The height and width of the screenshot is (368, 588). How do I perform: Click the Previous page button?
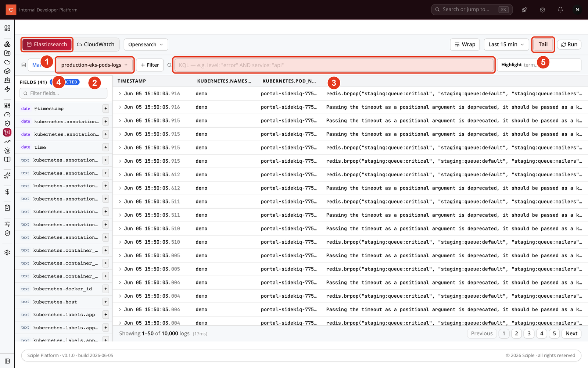(x=482, y=333)
